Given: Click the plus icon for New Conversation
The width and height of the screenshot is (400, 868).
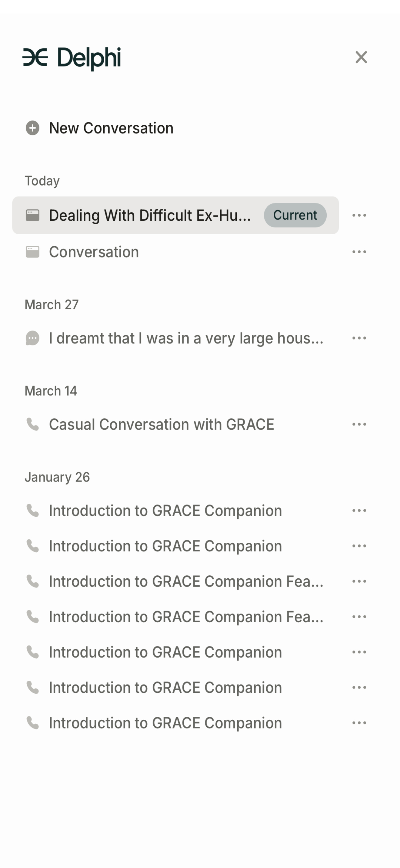Looking at the screenshot, I should [32, 128].
